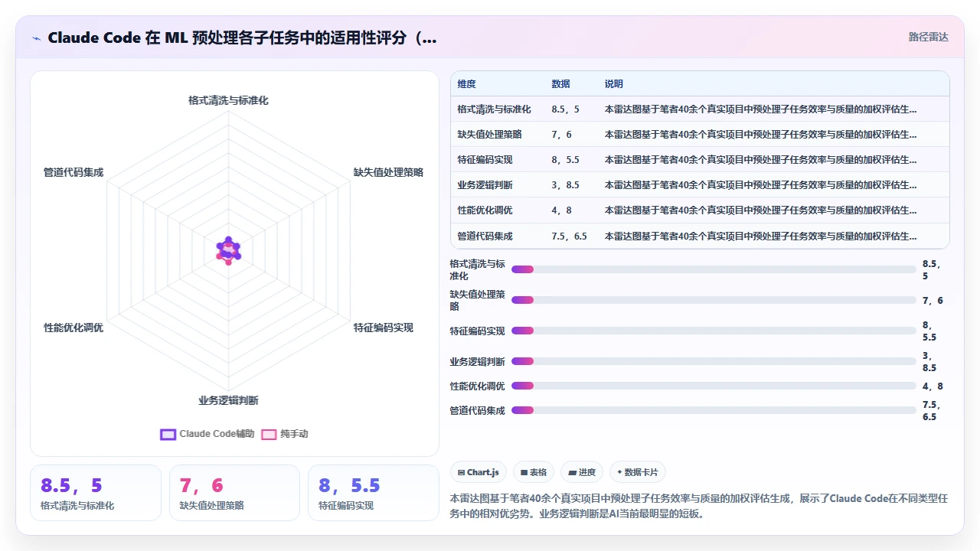The height and width of the screenshot is (551, 980).
Task: Click the 管道代码集成 progress bar
Action: click(x=714, y=410)
